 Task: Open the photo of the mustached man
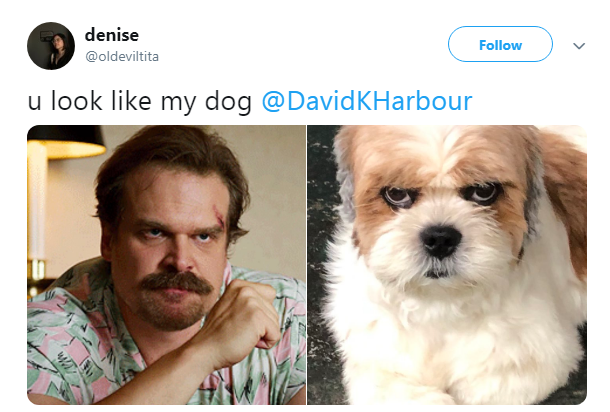click(166, 265)
